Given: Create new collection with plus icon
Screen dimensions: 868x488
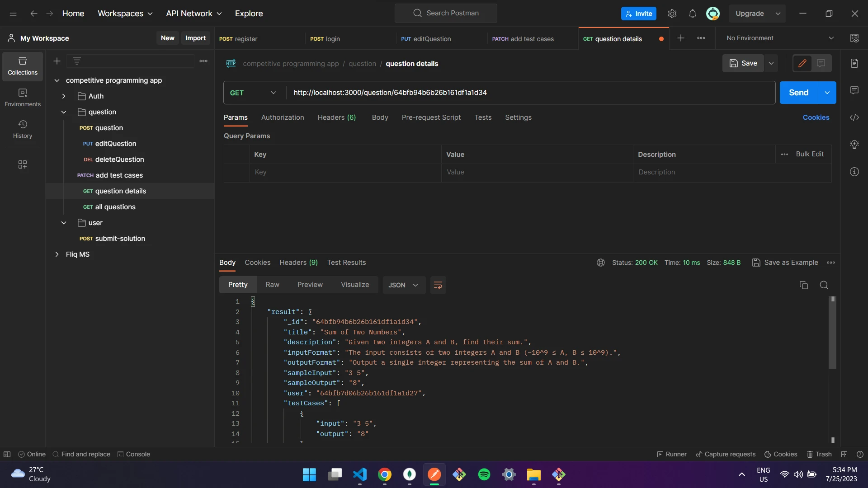Looking at the screenshot, I should point(57,61).
